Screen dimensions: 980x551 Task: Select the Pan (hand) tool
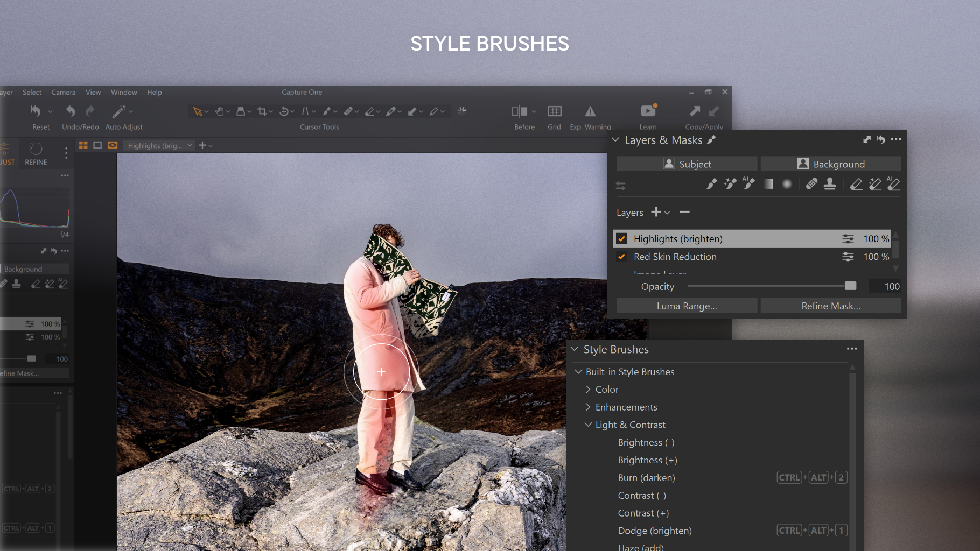coord(220,111)
